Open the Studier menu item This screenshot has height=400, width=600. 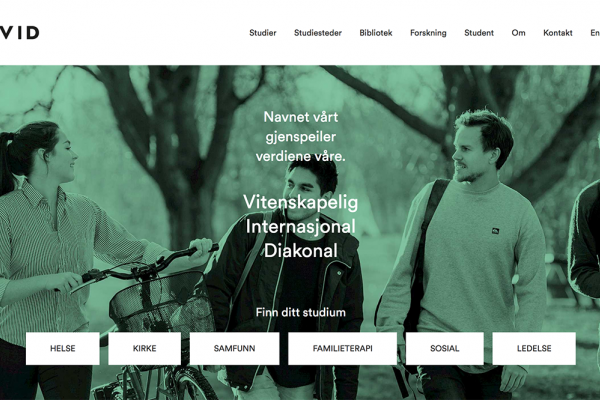262,33
